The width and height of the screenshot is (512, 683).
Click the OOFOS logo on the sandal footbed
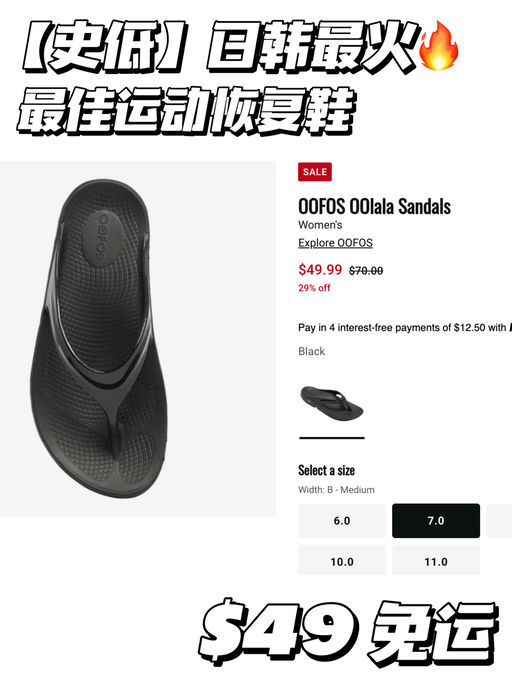coord(101,237)
